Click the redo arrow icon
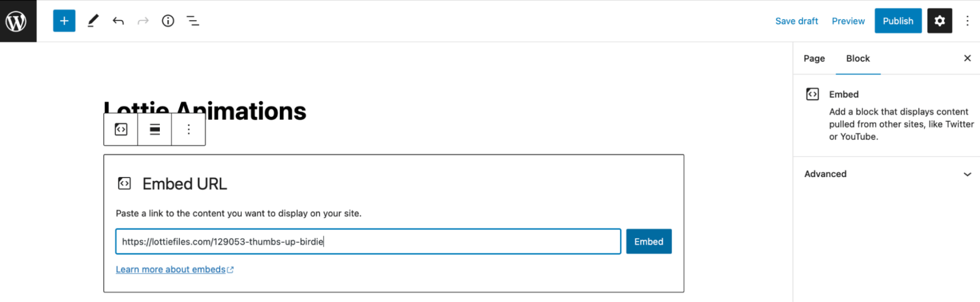Viewport: 980px width, 302px height. click(143, 21)
